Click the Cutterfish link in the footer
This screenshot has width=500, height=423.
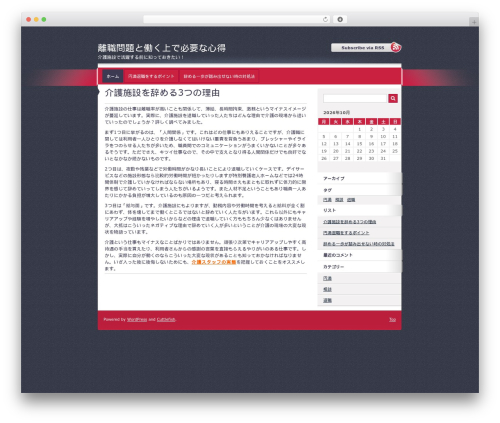coord(166,320)
